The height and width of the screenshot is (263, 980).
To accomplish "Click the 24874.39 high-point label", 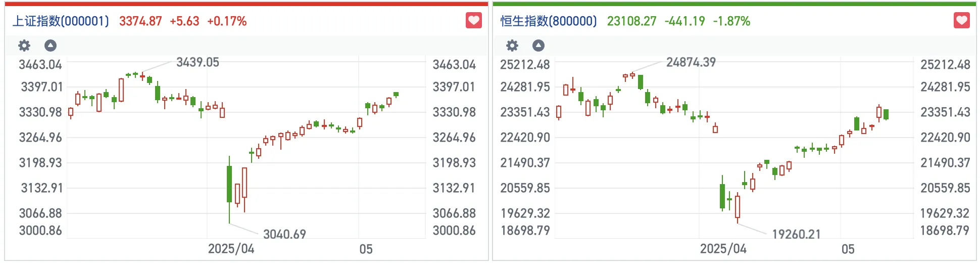I will click(691, 62).
